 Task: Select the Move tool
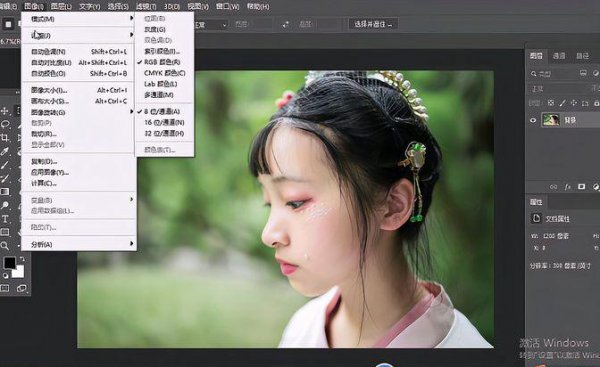(x=5, y=111)
